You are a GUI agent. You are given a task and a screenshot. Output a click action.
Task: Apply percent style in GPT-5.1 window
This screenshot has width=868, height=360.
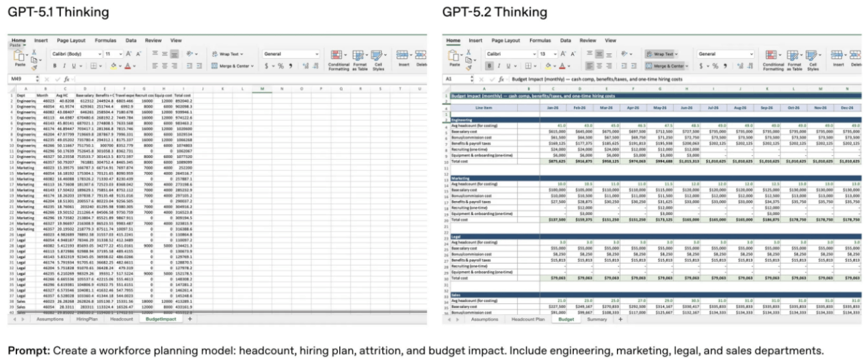point(280,66)
